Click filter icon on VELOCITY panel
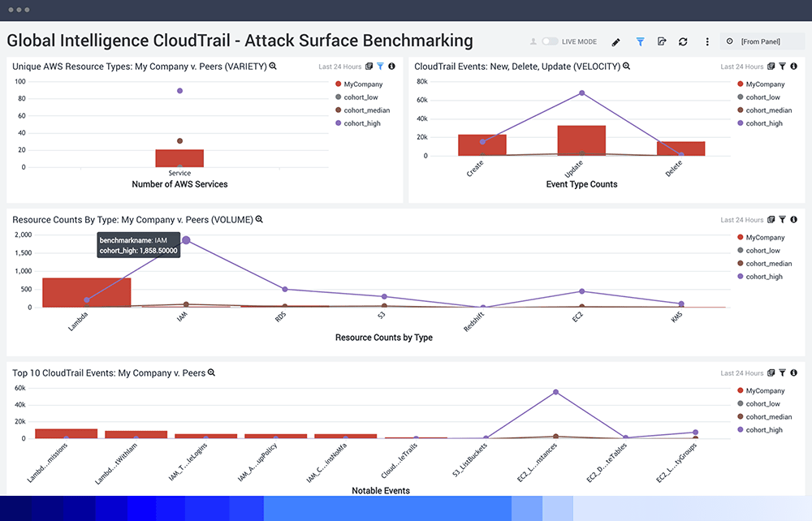 pyautogui.click(x=783, y=67)
